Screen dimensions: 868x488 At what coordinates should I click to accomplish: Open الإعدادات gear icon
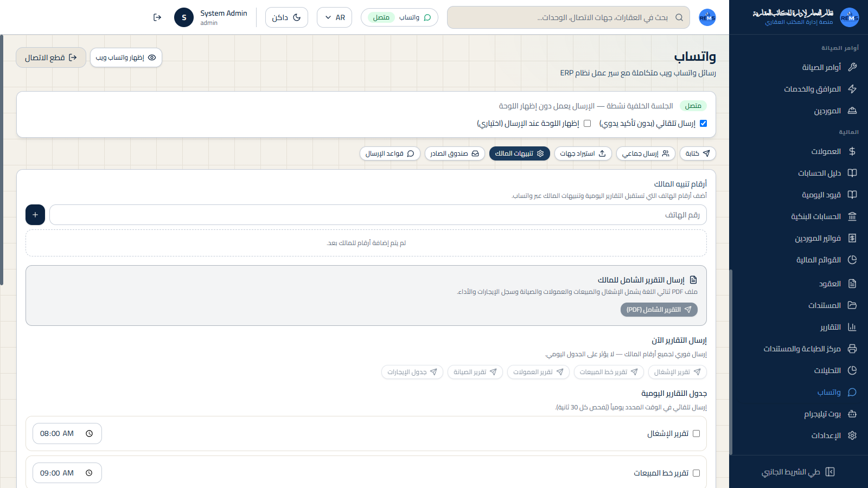852,435
